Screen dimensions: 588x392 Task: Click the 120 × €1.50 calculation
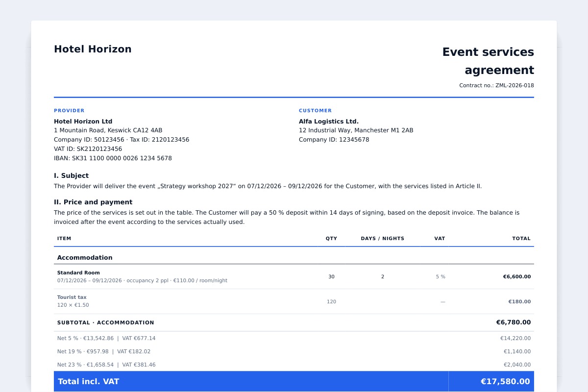[x=73, y=305]
